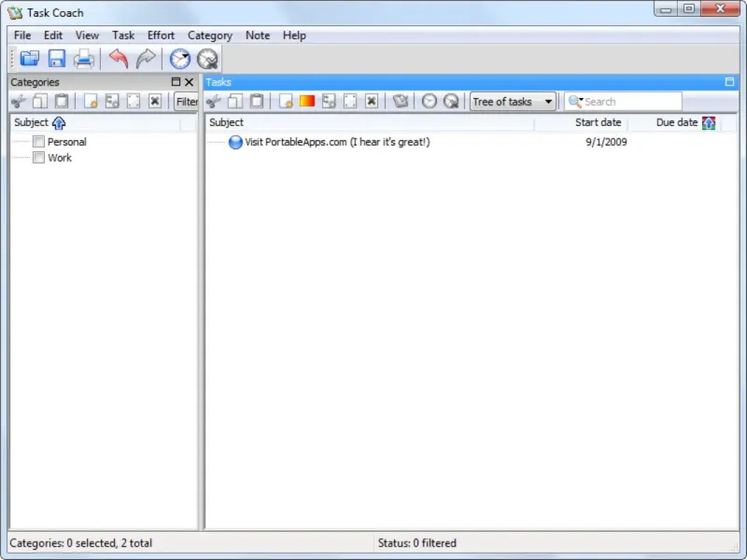Mark task completed with checklist icon
Screen dimensions: 747x560
pos(401,101)
